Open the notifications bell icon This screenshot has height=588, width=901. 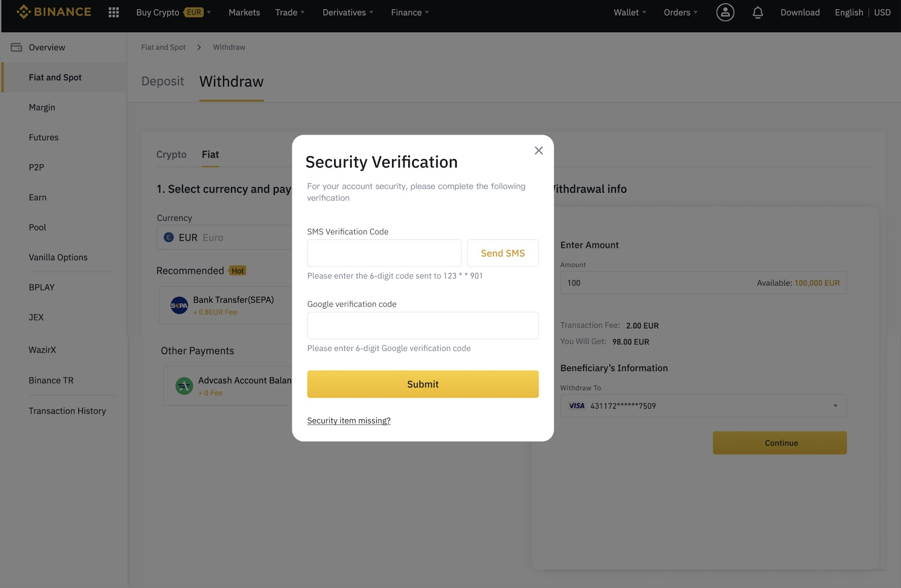[757, 12]
